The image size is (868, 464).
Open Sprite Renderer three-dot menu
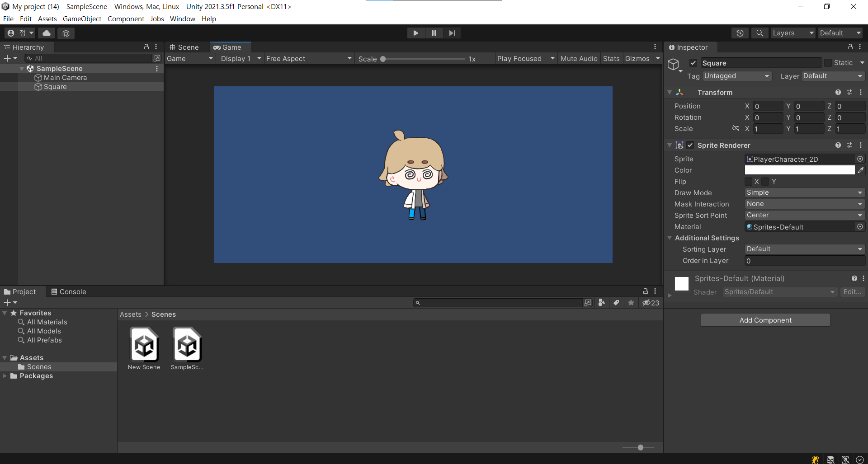861,145
